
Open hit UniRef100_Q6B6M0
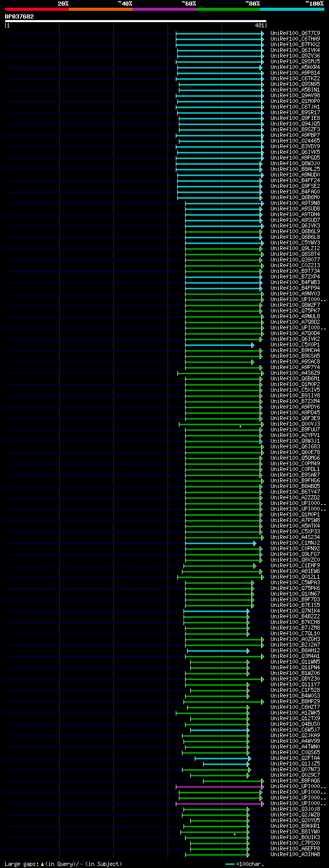click(295, 197)
